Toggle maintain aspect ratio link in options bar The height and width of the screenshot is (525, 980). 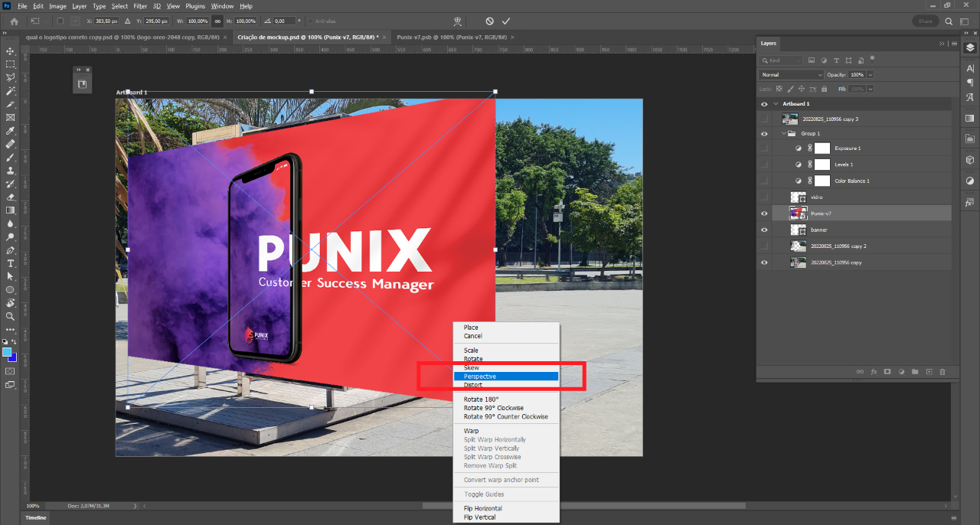218,21
